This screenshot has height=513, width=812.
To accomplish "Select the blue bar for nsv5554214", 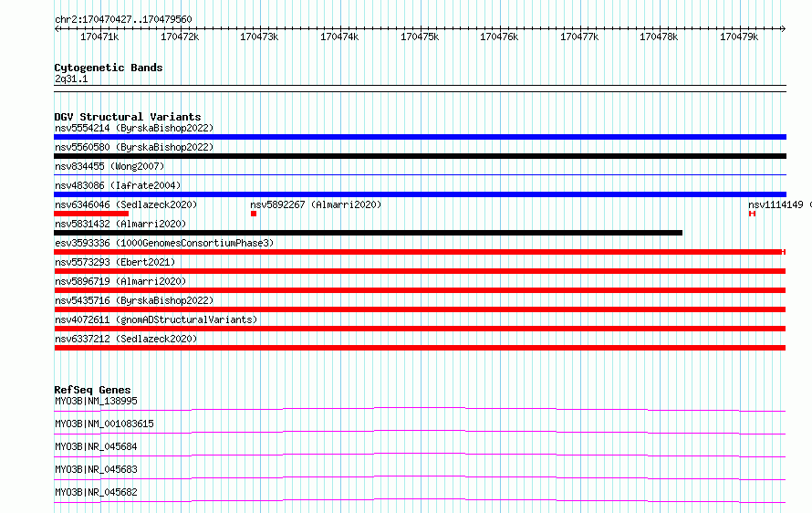I will pos(420,137).
